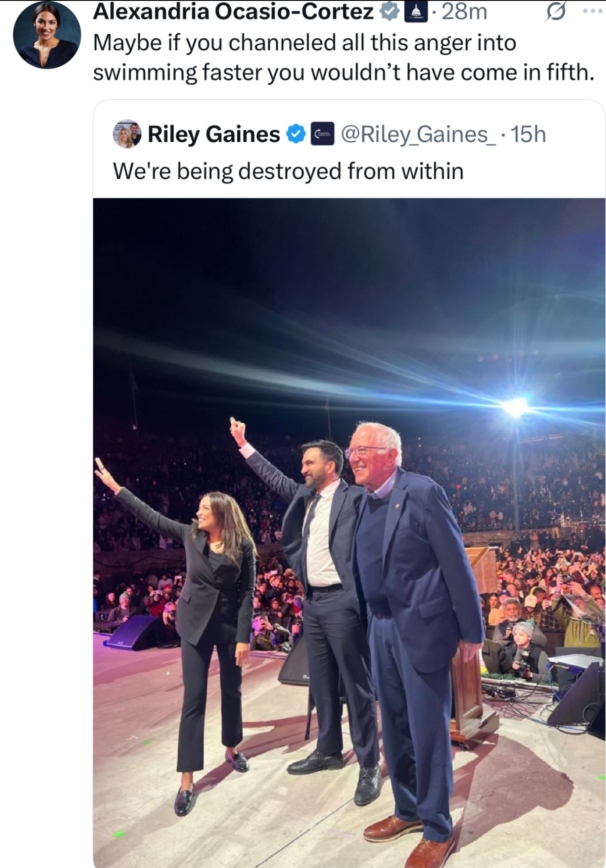Click the line "Maybe if you channeled all this anger into"
This screenshot has width=606, height=868.
click(305, 43)
